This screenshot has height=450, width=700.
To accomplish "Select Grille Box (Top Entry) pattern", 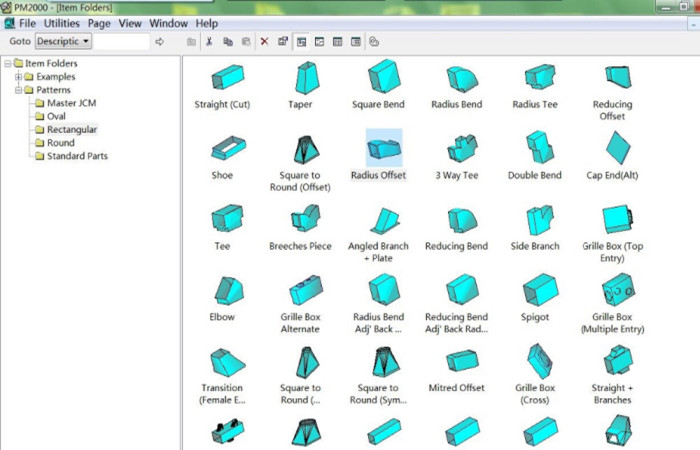I will [x=612, y=234].
